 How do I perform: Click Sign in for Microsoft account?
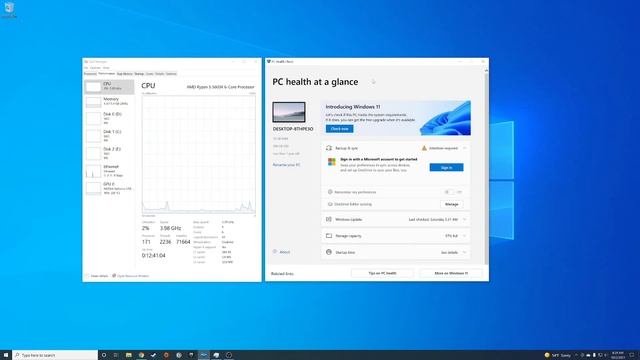tap(447, 167)
